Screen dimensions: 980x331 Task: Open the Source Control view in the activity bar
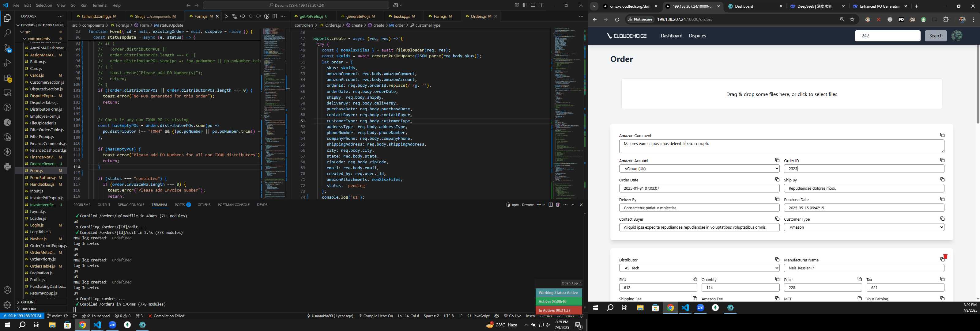click(x=7, y=48)
